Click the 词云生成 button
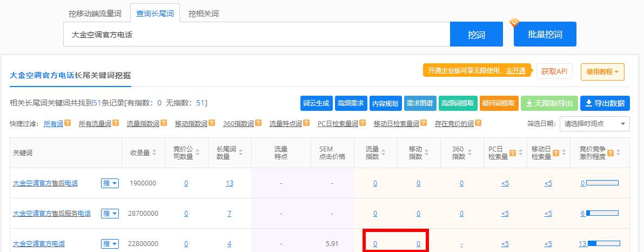This screenshot has width=644, height=252. tap(316, 103)
